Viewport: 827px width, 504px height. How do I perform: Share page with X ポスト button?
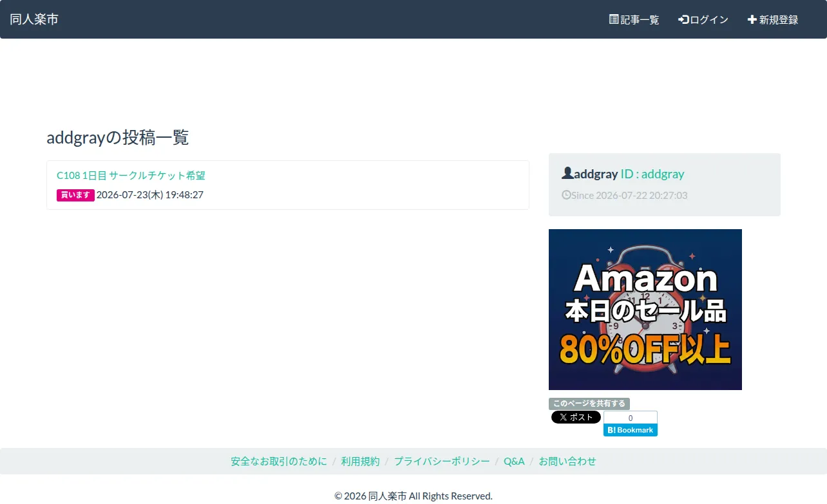(576, 417)
